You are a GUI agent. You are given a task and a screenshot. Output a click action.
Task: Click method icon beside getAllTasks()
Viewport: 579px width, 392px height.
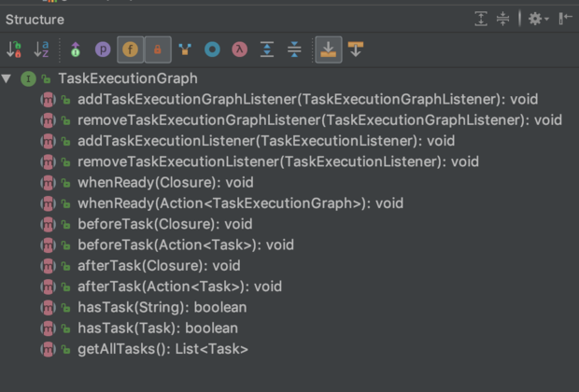coord(48,349)
